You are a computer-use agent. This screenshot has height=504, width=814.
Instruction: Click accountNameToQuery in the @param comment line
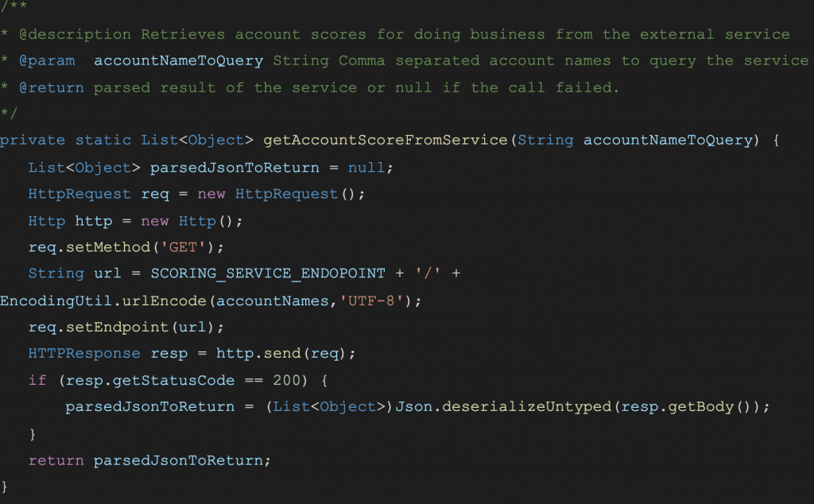click(x=179, y=60)
